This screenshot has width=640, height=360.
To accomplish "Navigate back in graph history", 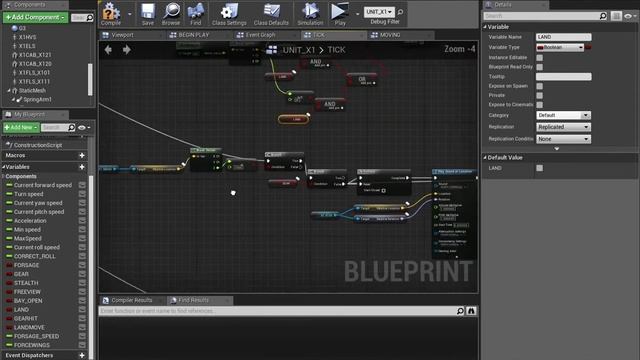I will [108, 50].
